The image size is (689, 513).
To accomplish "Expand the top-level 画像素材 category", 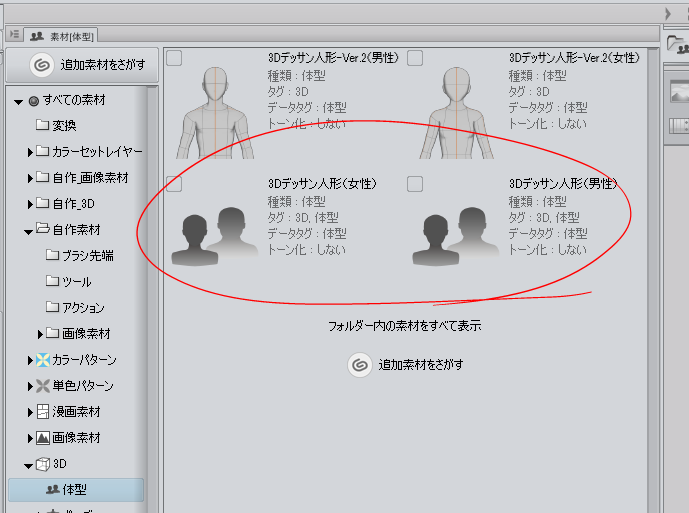I will click(x=30, y=438).
